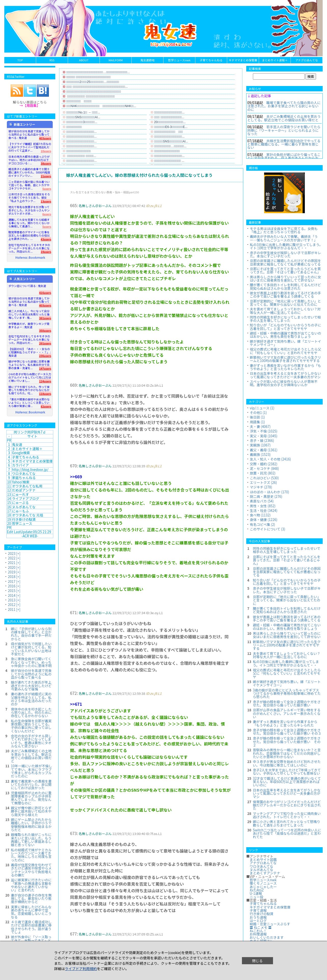Click the 416users count for ダウン症 entry
Screen dimensions: 327x980
point(45,293)
